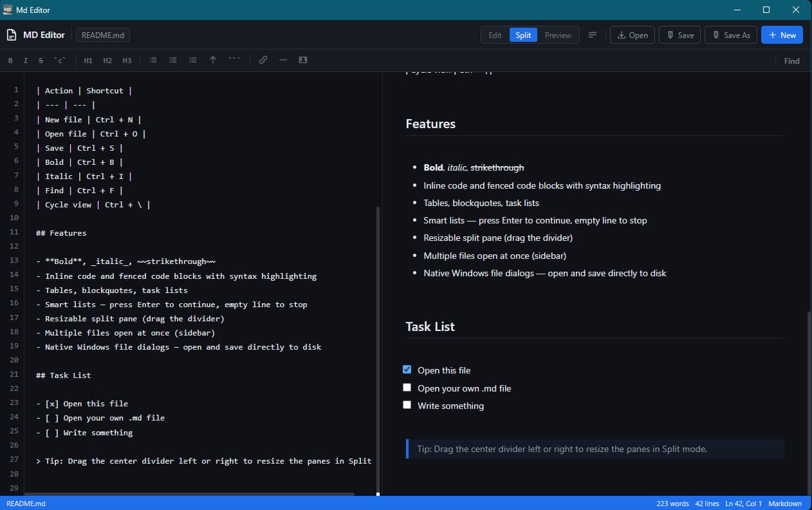
Task: Apply strikethrough formatting from the toolbar
Action: [x=41, y=61]
